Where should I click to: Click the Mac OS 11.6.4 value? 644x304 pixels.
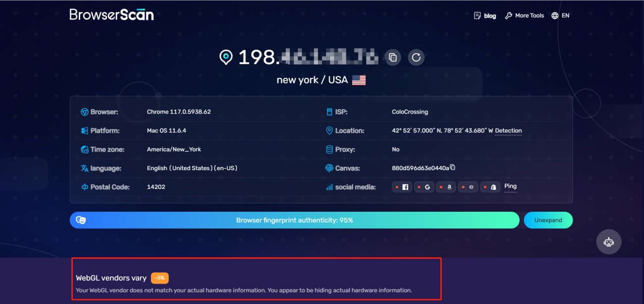(x=166, y=131)
